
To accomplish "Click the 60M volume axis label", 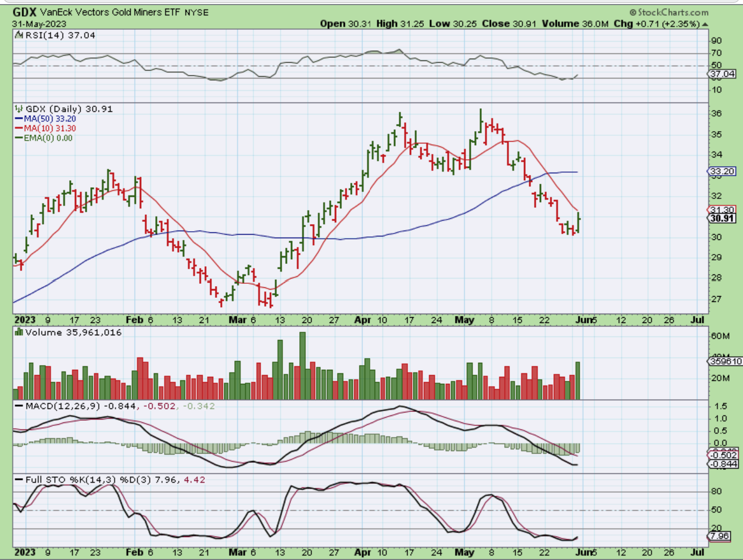I will [720, 336].
